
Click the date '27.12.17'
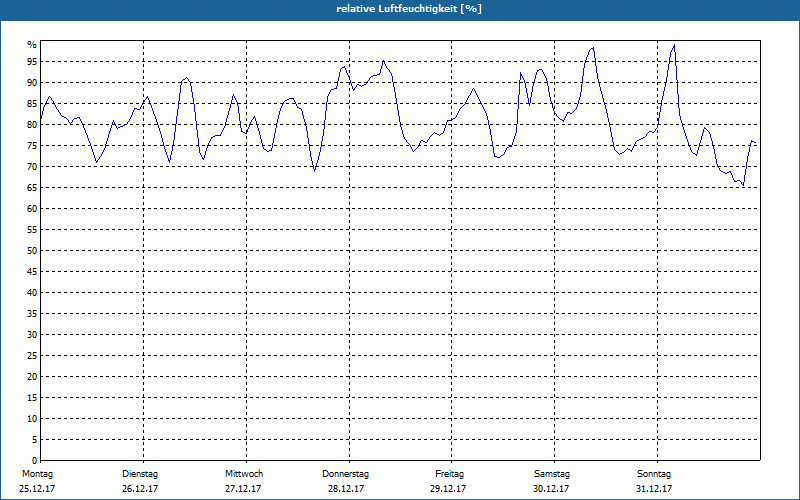pyautogui.click(x=243, y=489)
